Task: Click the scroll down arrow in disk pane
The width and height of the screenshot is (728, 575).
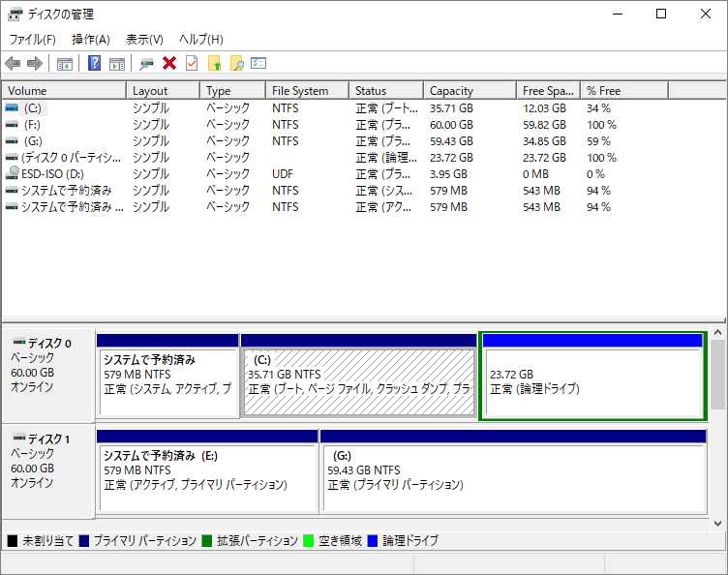Action: click(718, 523)
